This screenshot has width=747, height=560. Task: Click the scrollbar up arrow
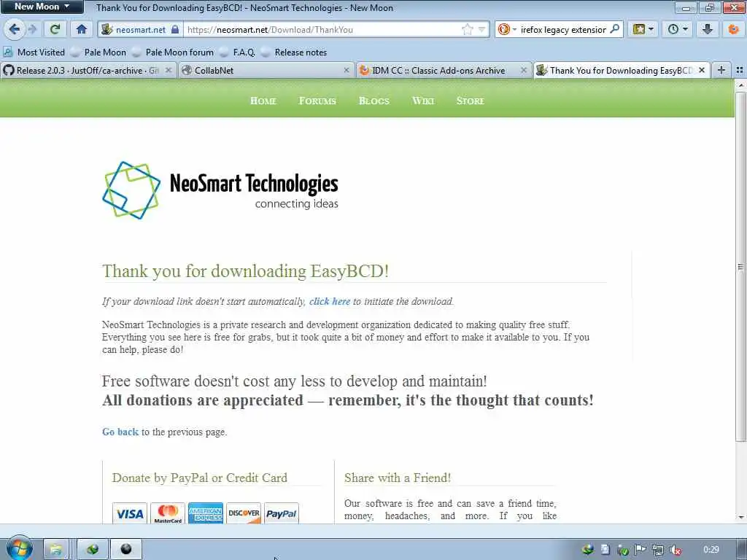pos(740,85)
